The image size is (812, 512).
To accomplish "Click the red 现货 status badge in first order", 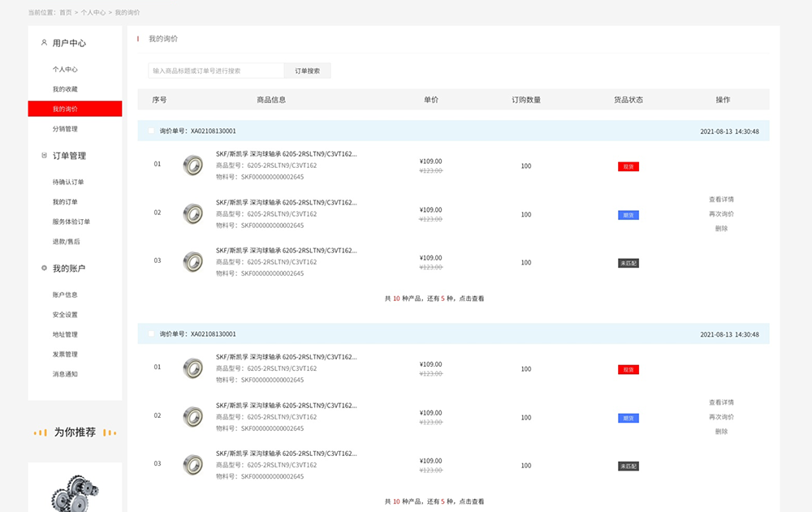I will (628, 166).
